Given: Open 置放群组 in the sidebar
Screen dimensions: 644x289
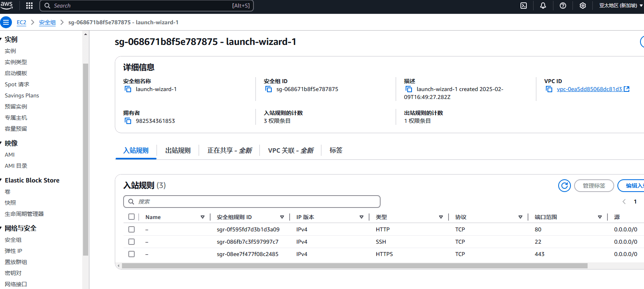Looking at the screenshot, I should [x=16, y=262].
